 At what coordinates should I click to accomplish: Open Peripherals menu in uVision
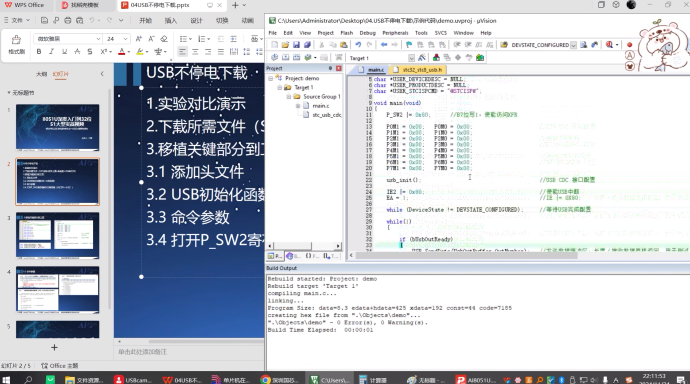coord(395,33)
